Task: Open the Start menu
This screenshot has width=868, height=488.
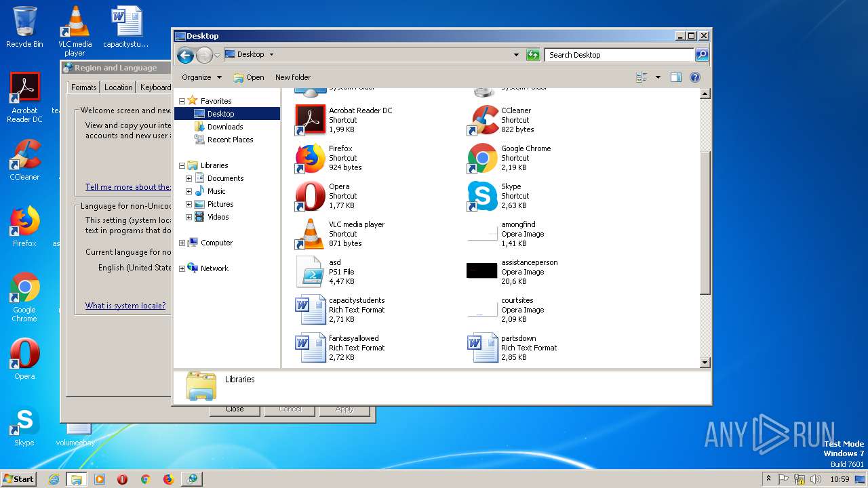Action: [x=19, y=479]
